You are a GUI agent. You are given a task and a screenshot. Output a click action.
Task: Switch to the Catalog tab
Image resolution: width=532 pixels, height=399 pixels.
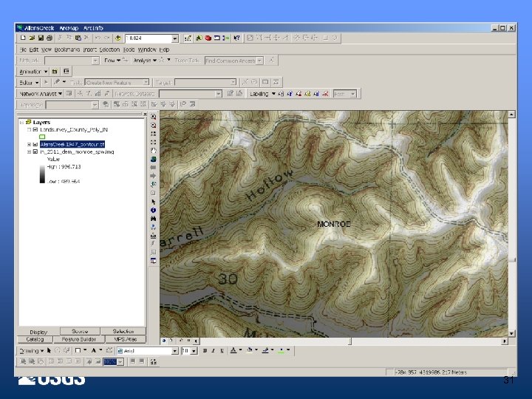pos(35,339)
